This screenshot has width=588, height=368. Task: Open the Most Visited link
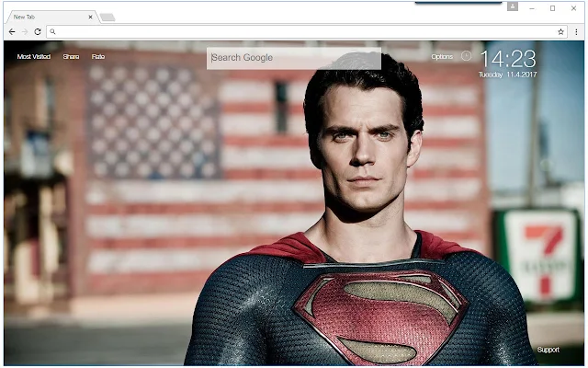pos(34,57)
